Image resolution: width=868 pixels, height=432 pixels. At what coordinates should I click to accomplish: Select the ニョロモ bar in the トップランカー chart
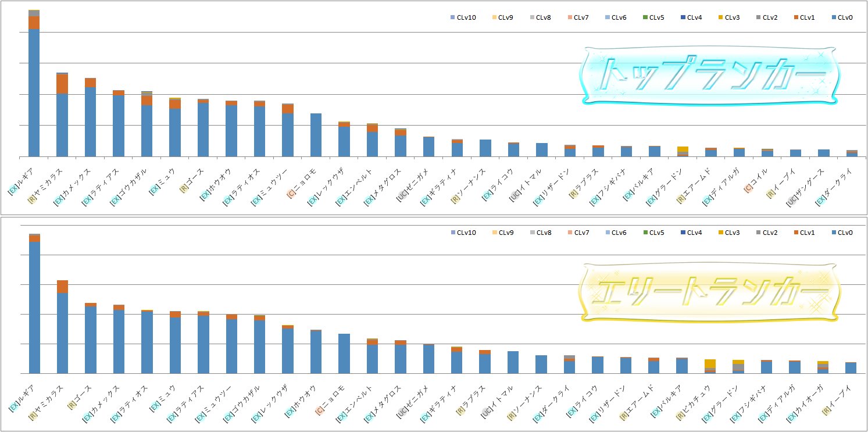[316, 135]
